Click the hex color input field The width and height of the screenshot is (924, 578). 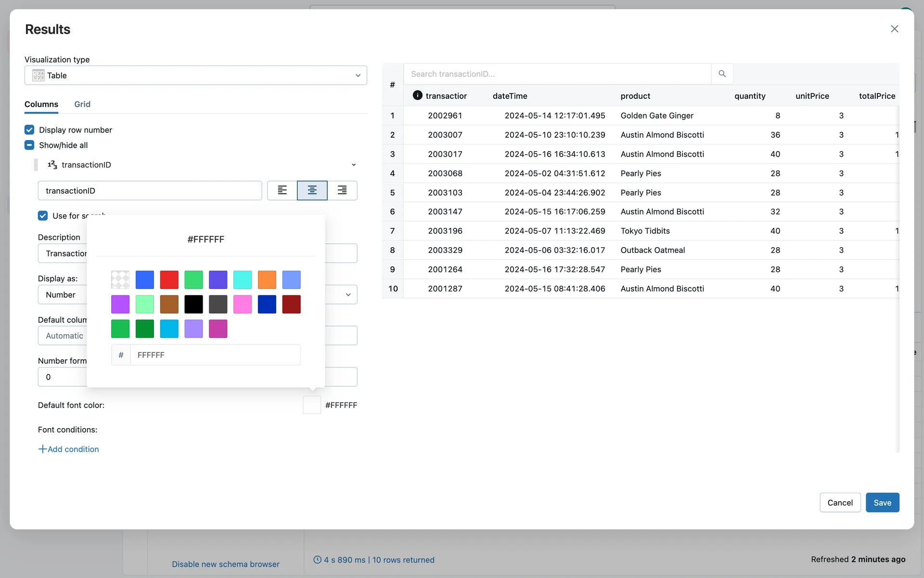click(215, 355)
